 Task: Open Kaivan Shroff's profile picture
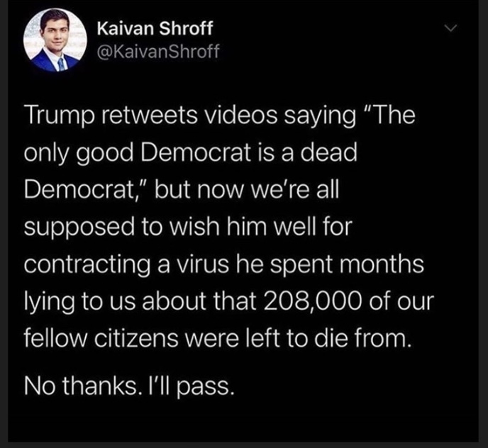55,40
